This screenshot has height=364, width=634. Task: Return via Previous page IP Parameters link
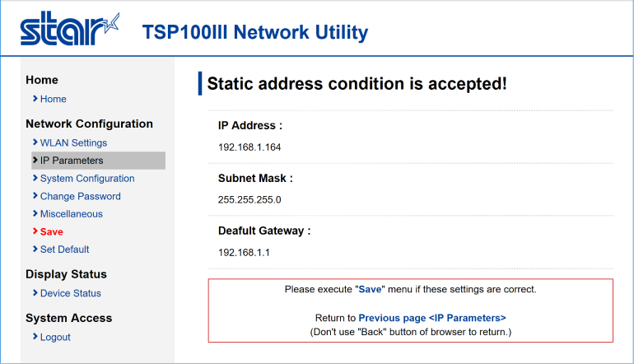point(432,318)
